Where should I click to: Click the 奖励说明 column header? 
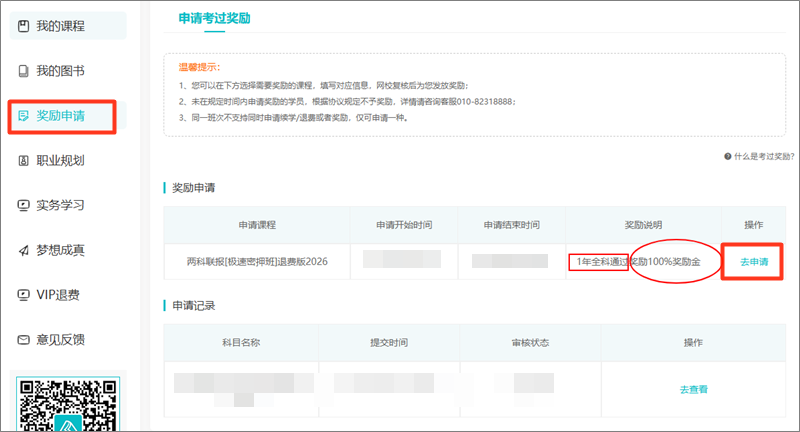(x=643, y=225)
